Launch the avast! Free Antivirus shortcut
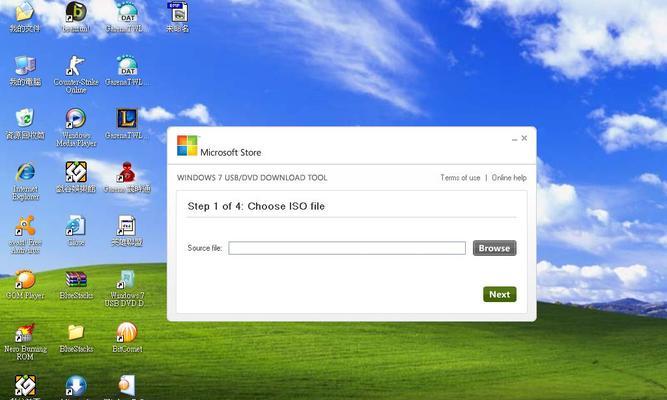This screenshot has height=400, width=667. (x=25, y=234)
